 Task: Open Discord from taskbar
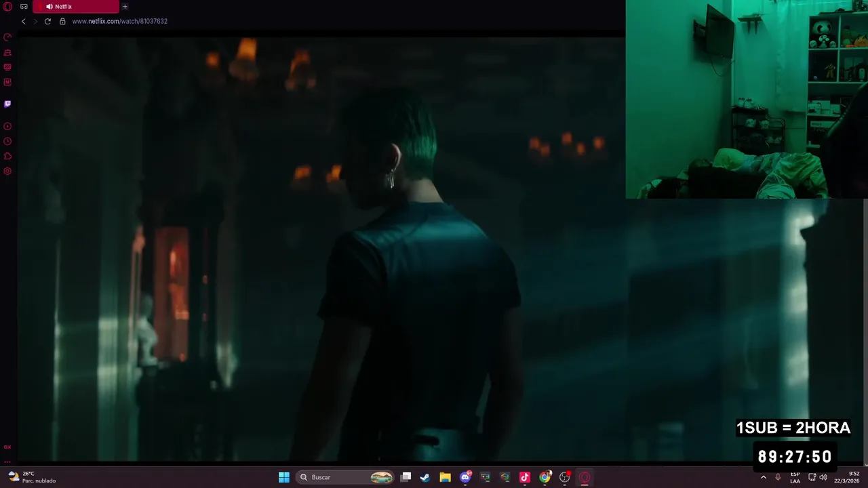[x=465, y=477]
